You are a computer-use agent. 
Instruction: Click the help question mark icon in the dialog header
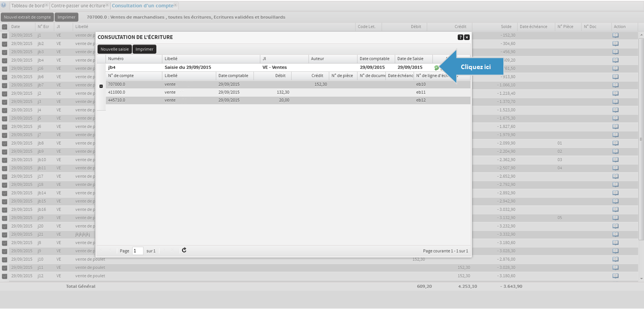(x=460, y=37)
